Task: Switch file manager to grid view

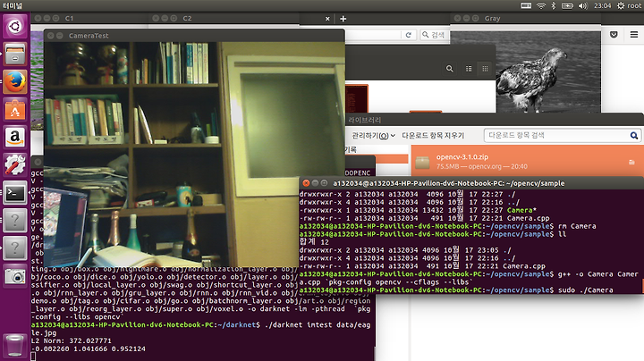Action: coord(485,69)
